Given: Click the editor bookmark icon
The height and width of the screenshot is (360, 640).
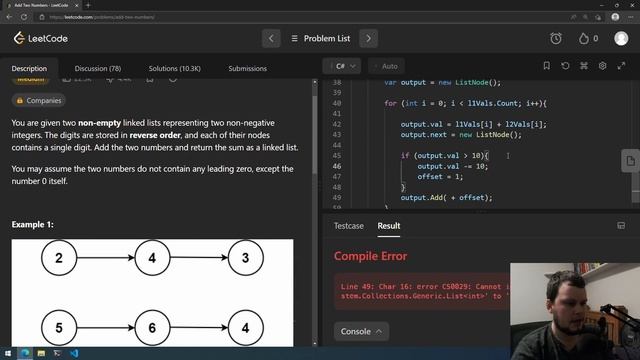Looking at the screenshot, I should click(547, 66).
